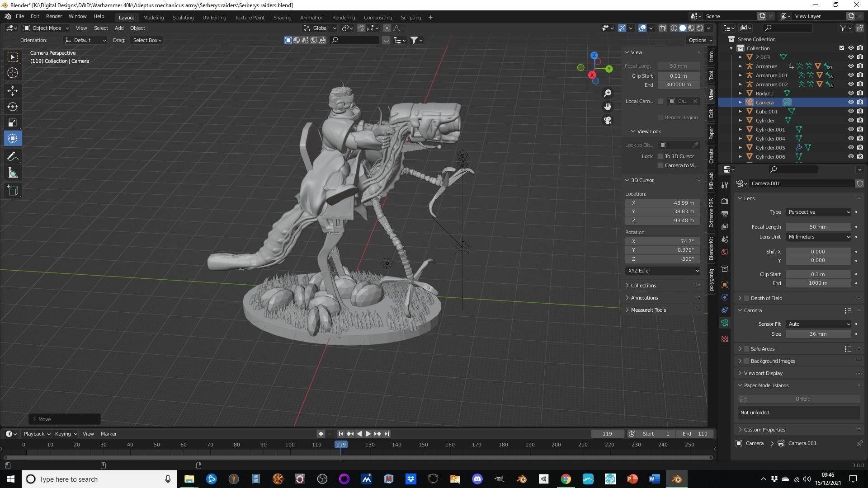Open Sensor Fit Auto dropdown
This screenshot has width=868, height=488.
[x=819, y=324]
